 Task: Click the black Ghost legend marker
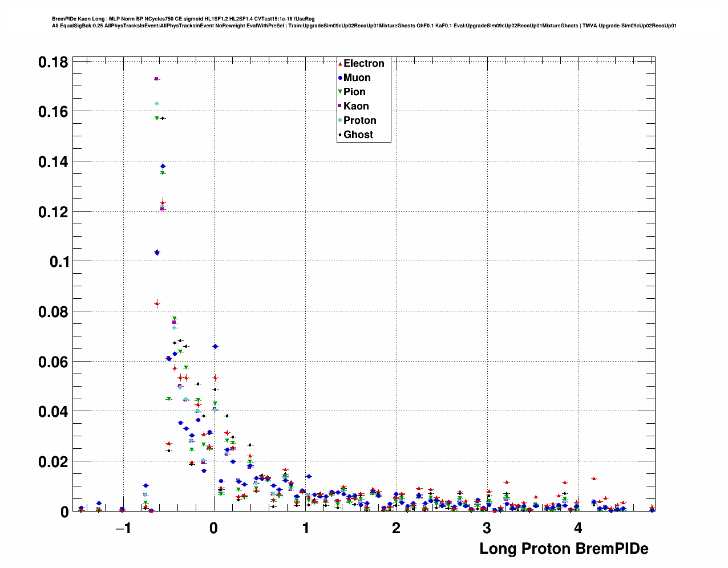pos(340,135)
